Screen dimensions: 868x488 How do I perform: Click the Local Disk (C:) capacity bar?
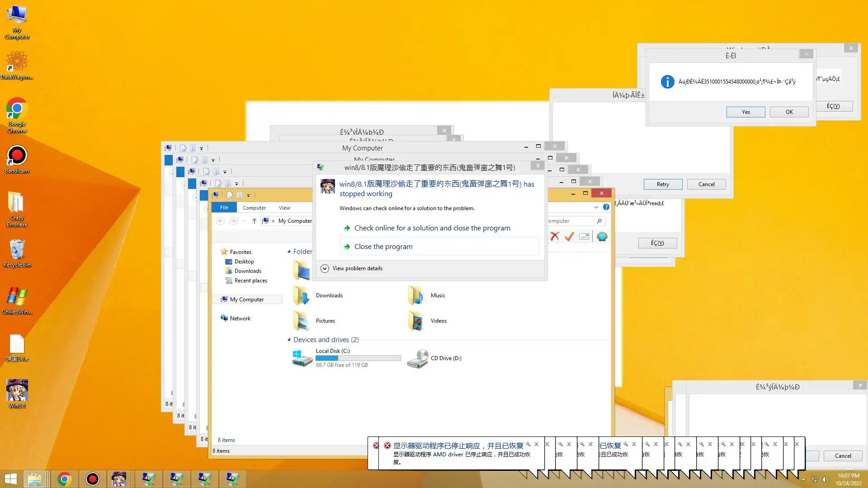coord(358,358)
